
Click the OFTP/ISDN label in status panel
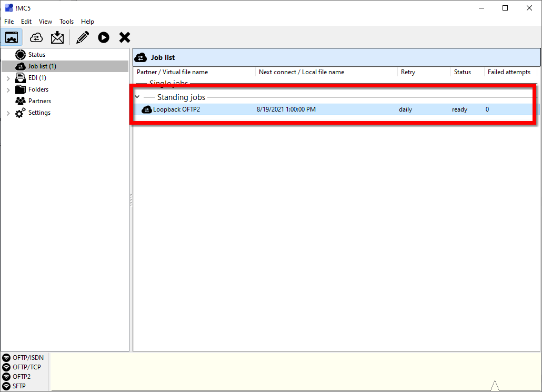pyautogui.click(x=28, y=357)
